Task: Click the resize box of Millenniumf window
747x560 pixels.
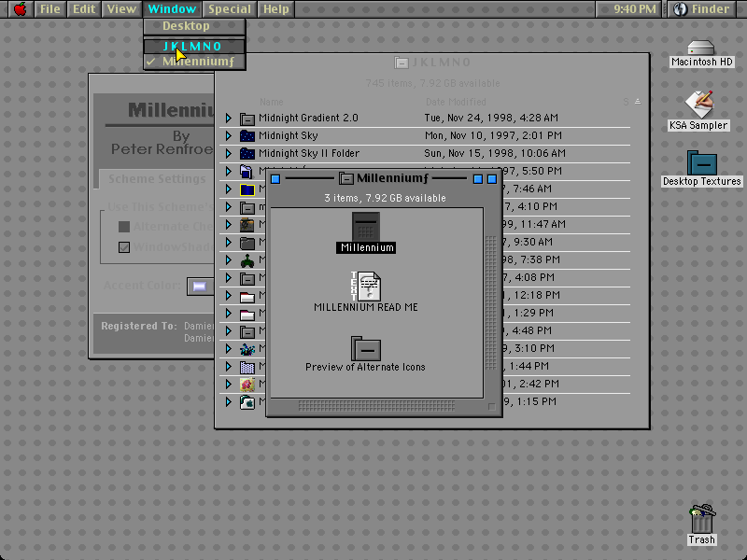Action: pos(492,406)
